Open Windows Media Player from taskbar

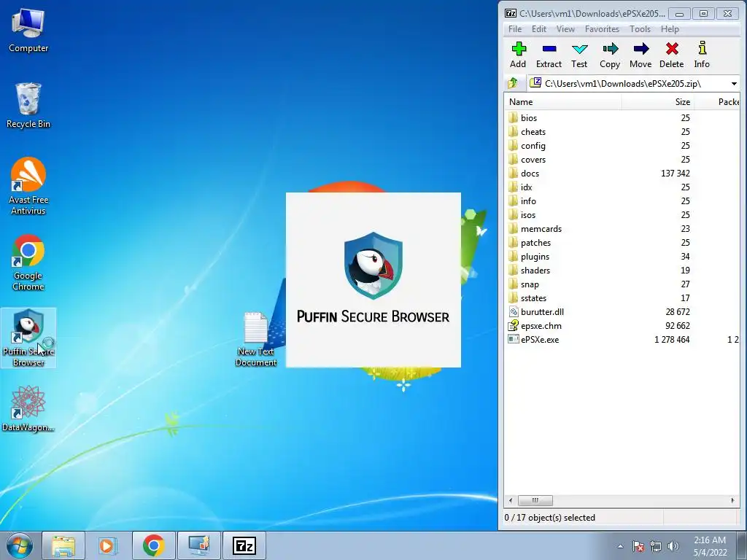(108, 545)
